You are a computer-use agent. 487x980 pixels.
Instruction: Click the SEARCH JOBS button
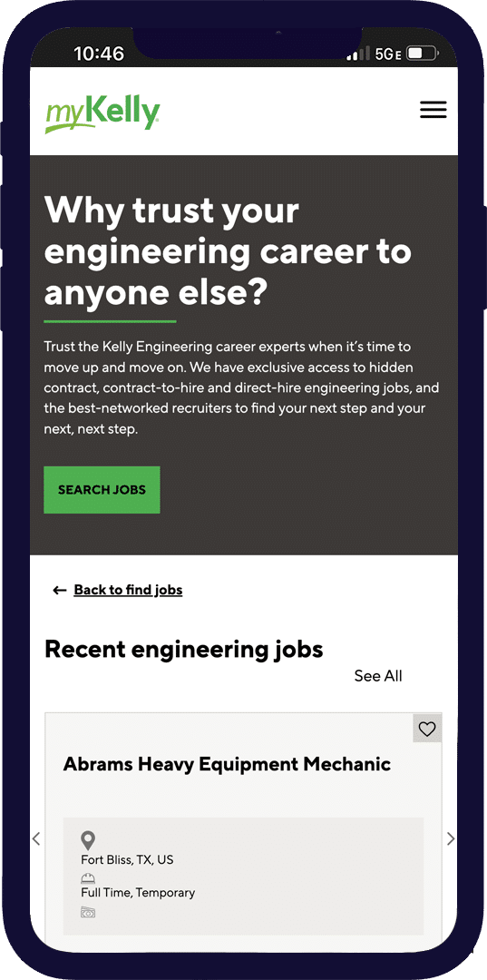(102, 490)
